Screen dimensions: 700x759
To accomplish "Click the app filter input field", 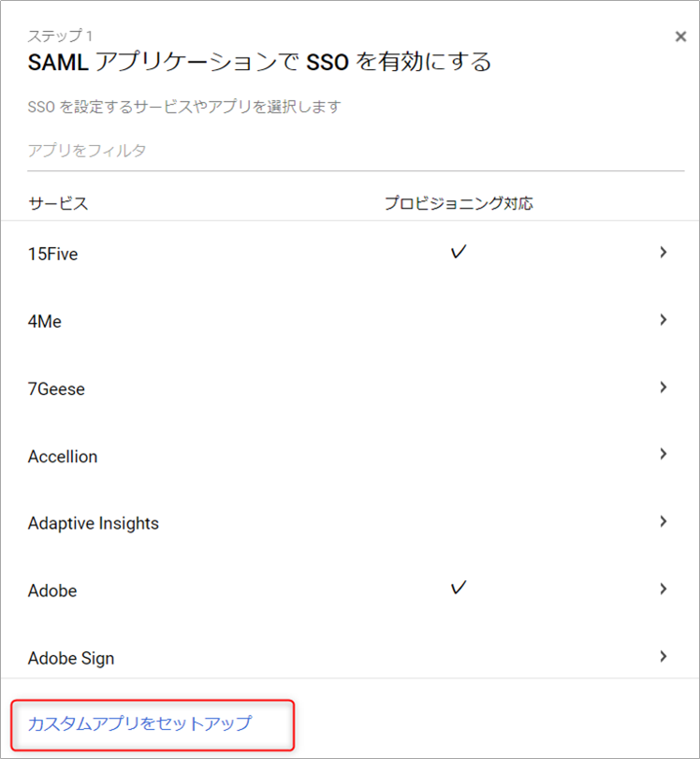I will point(356,151).
